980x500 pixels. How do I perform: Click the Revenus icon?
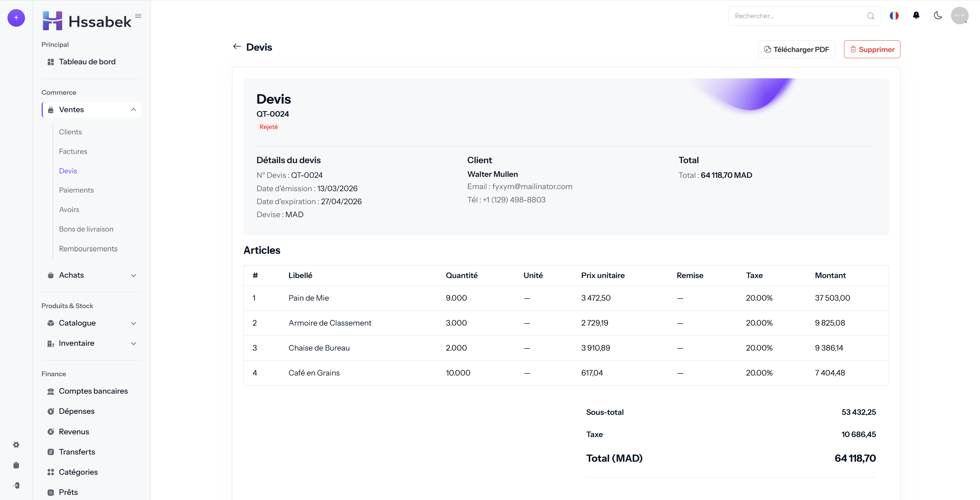51,432
